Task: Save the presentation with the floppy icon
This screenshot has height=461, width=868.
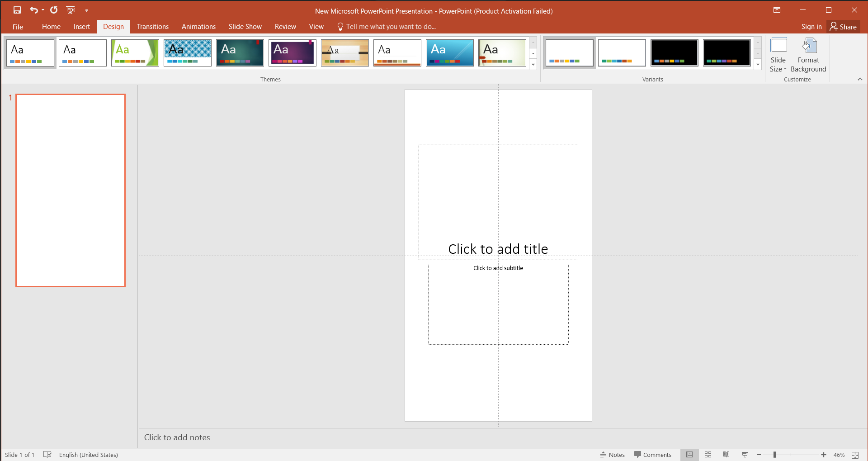Action: coord(17,10)
